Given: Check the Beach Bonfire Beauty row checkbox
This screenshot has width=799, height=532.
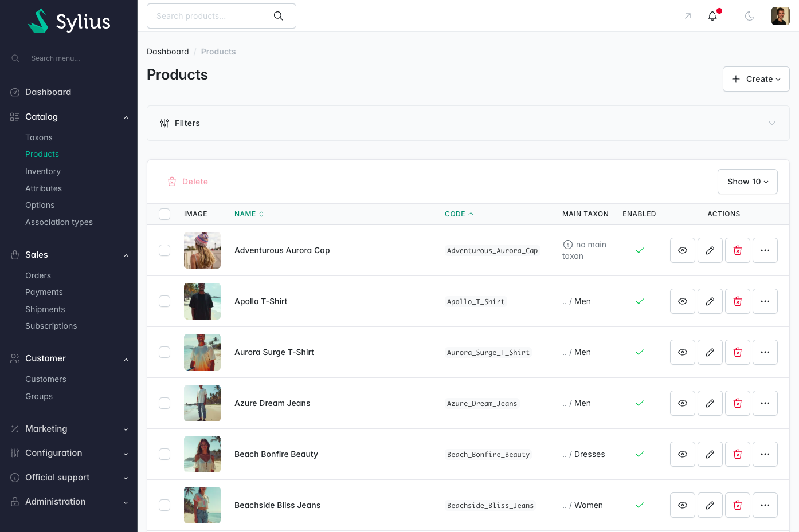Looking at the screenshot, I should click(x=164, y=454).
